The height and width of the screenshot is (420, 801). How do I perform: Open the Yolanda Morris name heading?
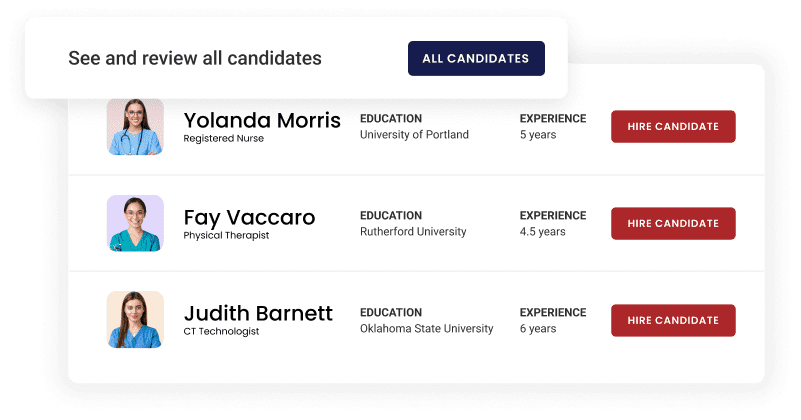262,121
